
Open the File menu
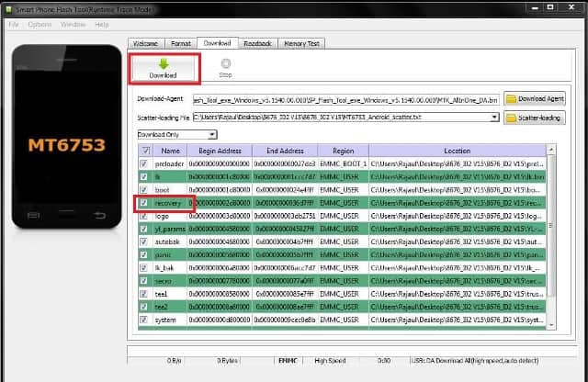(14, 25)
